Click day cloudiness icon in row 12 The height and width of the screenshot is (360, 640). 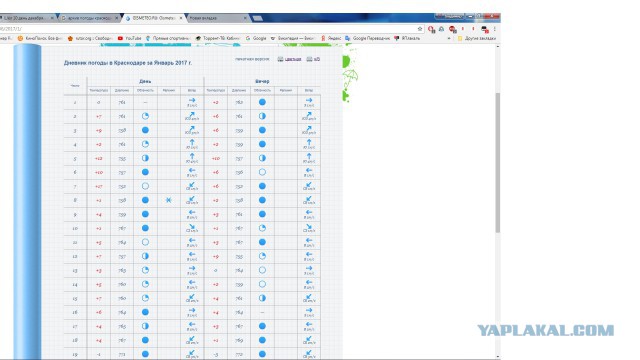tap(145, 256)
